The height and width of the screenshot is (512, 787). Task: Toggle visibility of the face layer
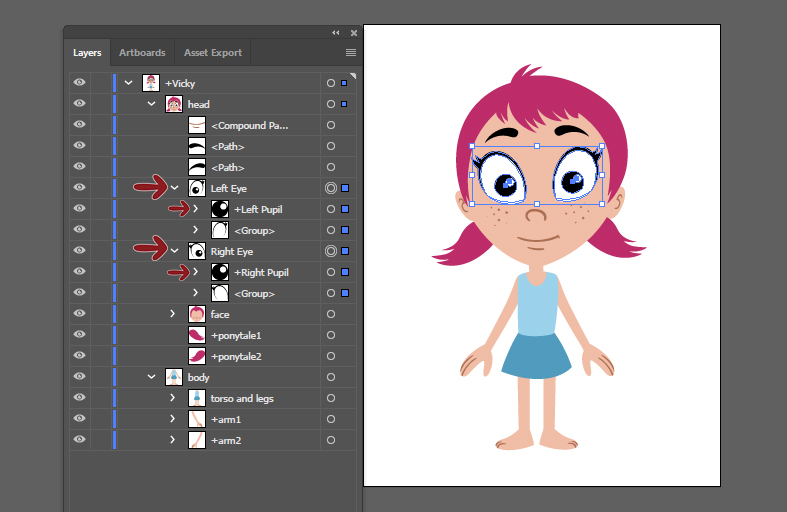point(80,314)
